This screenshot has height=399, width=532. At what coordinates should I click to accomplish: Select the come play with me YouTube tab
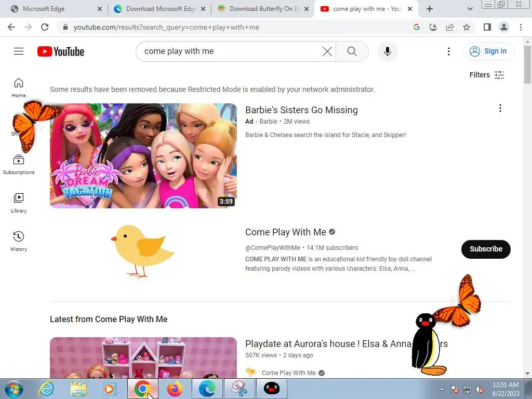tap(365, 9)
